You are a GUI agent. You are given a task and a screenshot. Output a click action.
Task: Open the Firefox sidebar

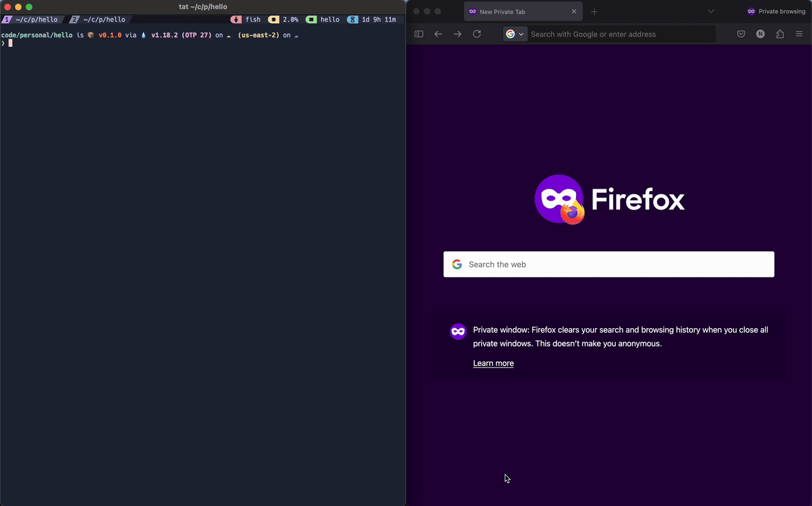click(x=419, y=34)
